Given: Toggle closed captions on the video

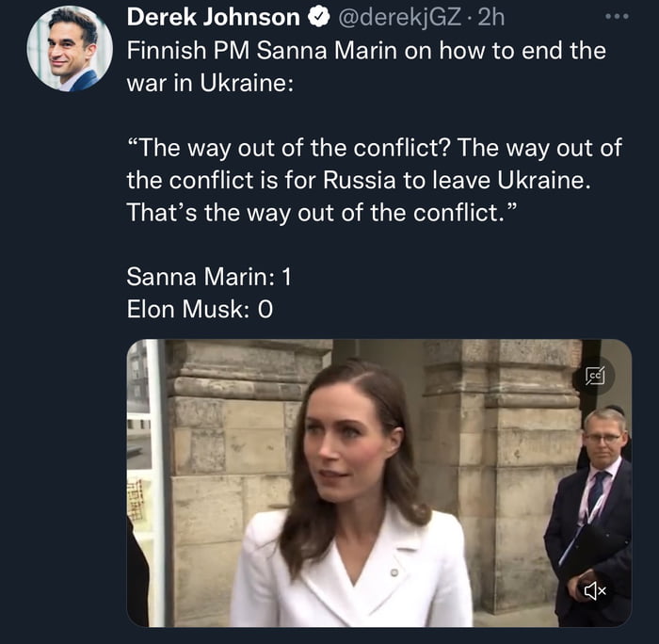Looking at the screenshot, I should tap(595, 376).
